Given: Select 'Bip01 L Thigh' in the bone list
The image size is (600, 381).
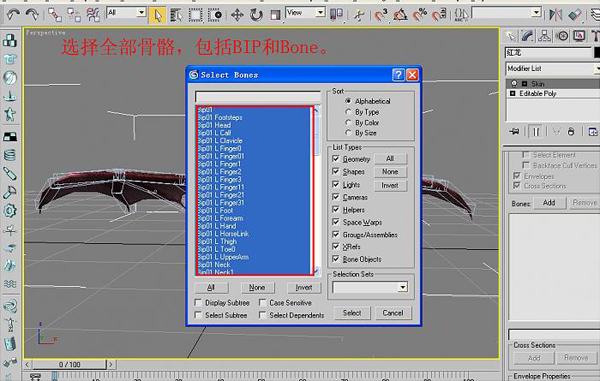Looking at the screenshot, I should tap(217, 241).
